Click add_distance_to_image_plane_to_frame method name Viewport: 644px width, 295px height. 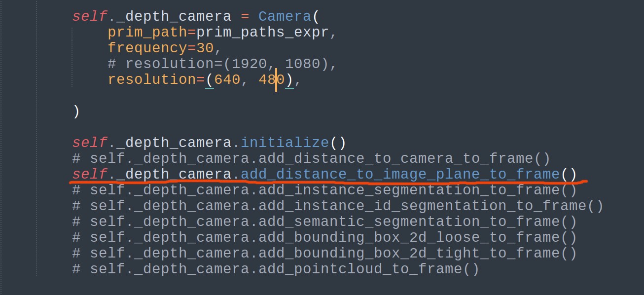click(400, 174)
